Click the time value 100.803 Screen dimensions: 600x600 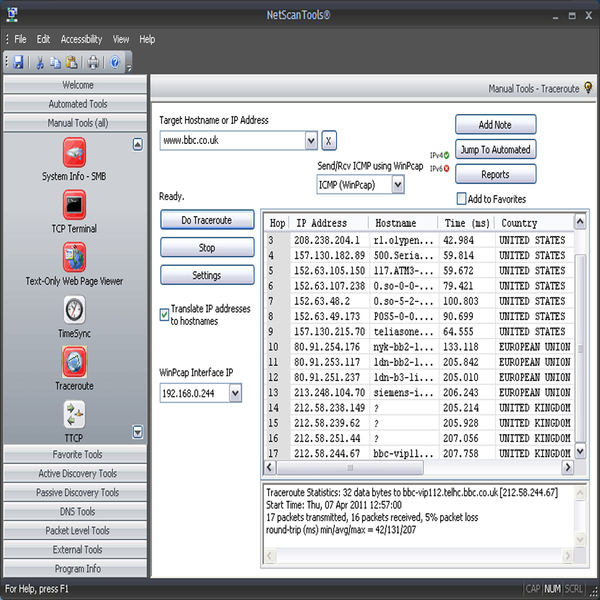click(x=461, y=301)
